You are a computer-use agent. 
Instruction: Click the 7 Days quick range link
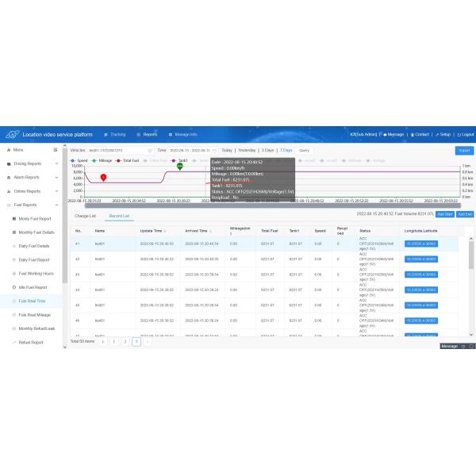pyautogui.click(x=286, y=150)
